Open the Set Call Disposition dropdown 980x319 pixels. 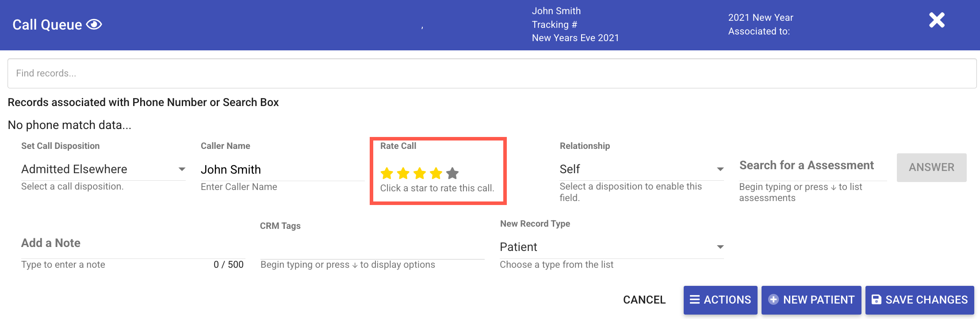182,169
